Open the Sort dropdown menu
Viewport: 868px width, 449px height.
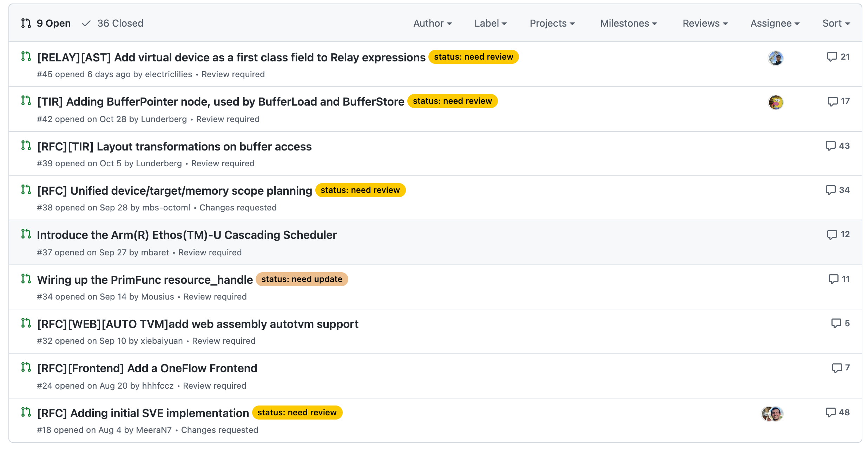836,24
